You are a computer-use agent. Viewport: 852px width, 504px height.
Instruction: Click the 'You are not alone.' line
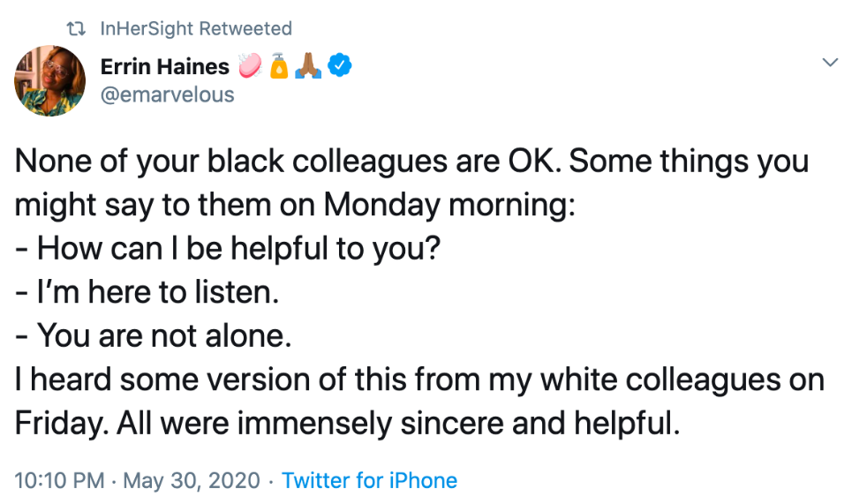tap(154, 335)
